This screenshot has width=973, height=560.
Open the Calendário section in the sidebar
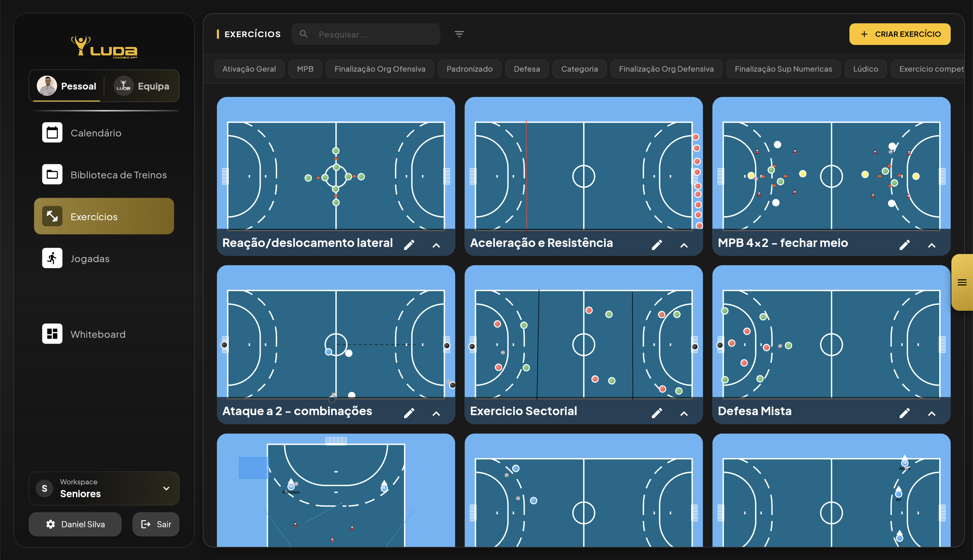pyautogui.click(x=96, y=133)
